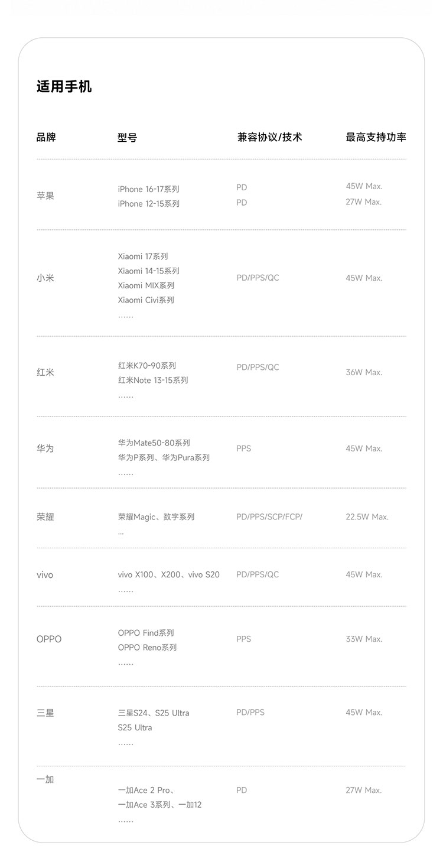The height and width of the screenshot is (868, 443).
Task: Expand the ellipsis under 红米Note 13-15系列
Action: [x=125, y=396]
